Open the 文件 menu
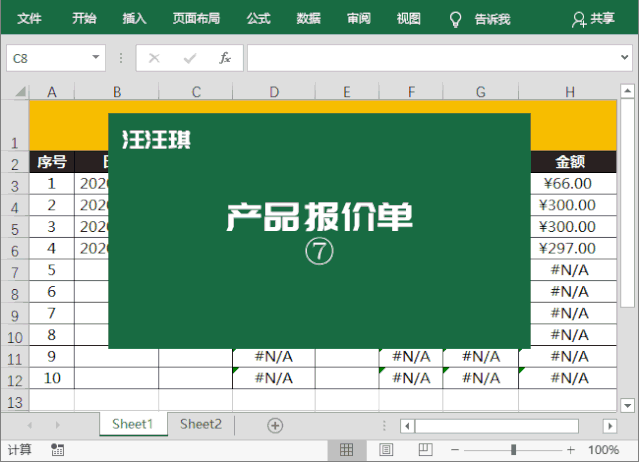Viewport: 639px width, 462px height. click(29, 18)
